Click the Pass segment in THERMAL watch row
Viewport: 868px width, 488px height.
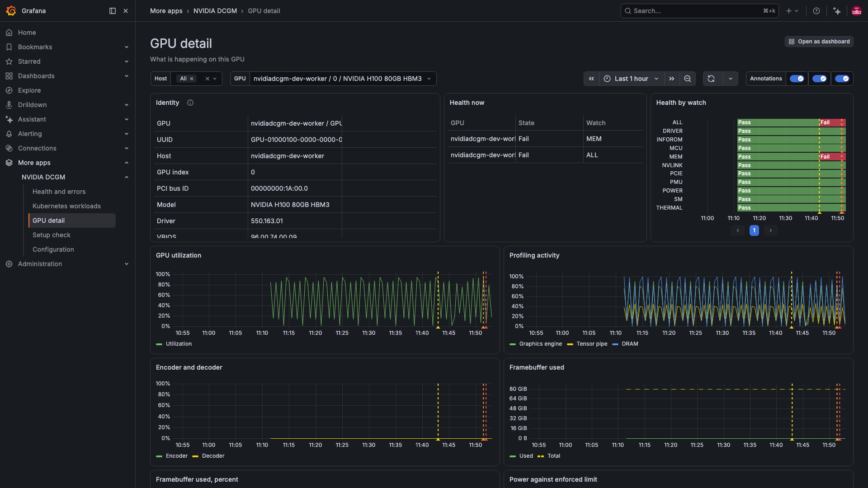(x=791, y=208)
